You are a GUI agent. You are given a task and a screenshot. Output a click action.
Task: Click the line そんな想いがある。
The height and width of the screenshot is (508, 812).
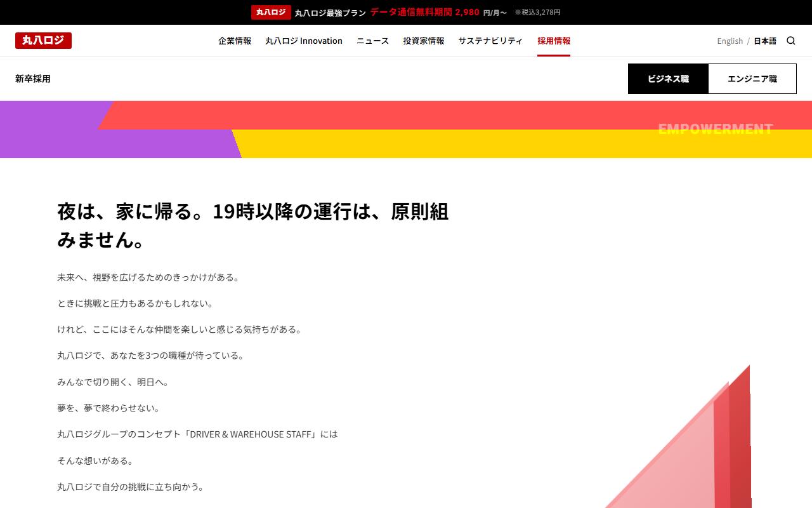(x=96, y=461)
